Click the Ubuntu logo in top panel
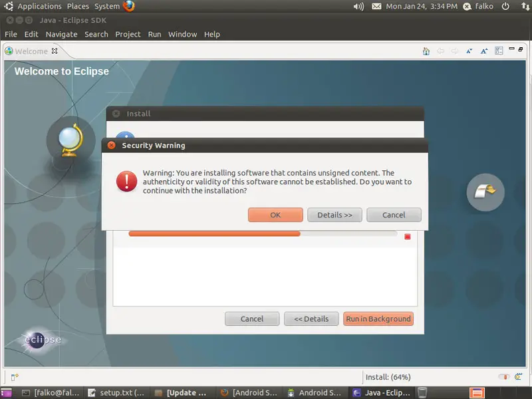 click(9, 6)
